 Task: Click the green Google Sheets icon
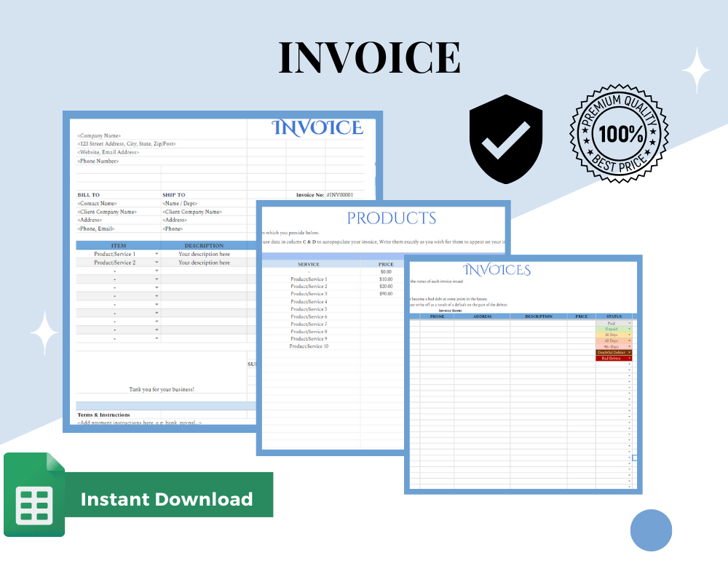pyautogui.click(x=34, y=495)
